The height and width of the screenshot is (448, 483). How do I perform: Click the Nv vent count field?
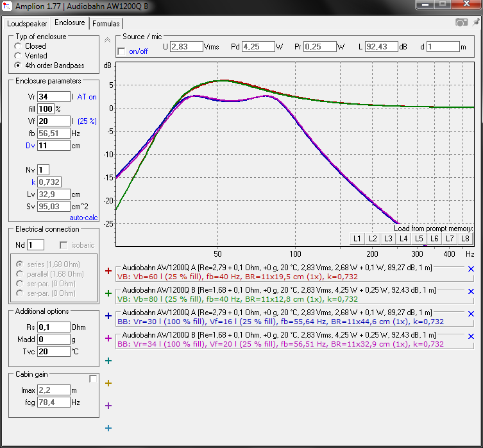[43, 169]
